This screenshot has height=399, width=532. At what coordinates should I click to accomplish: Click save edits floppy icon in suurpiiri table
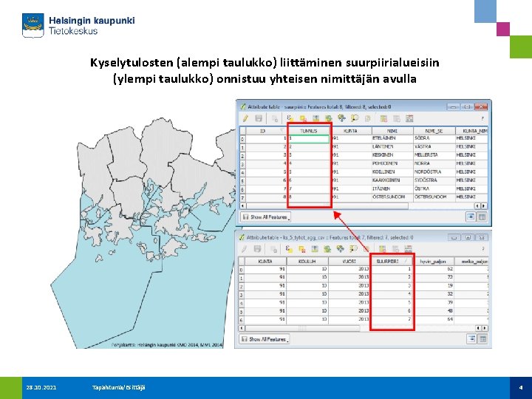point(259,118)
